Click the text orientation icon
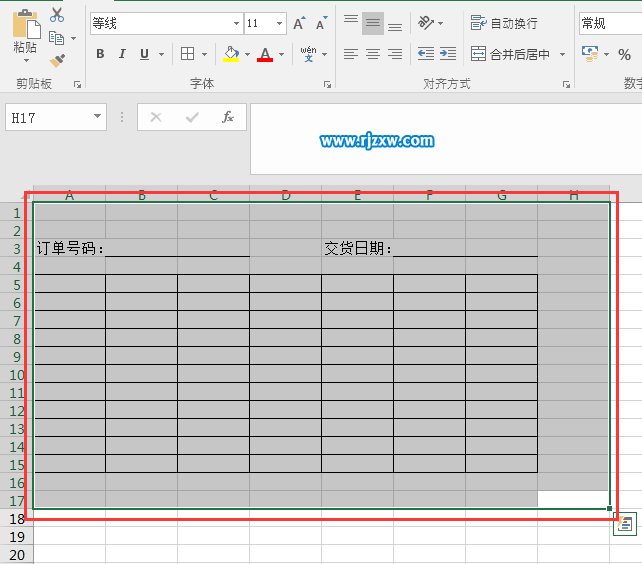Viewport: 642px width, 564px height. tap(426, 23)
